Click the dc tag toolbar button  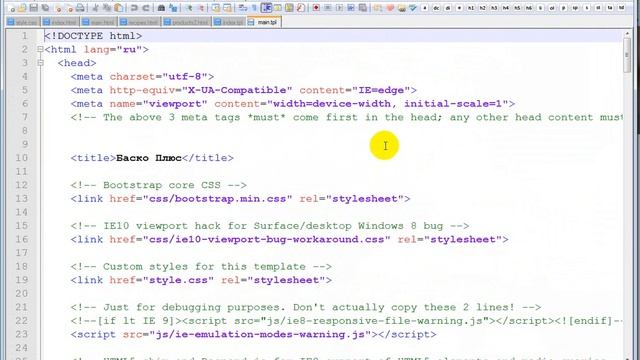(x=436, y=8)
